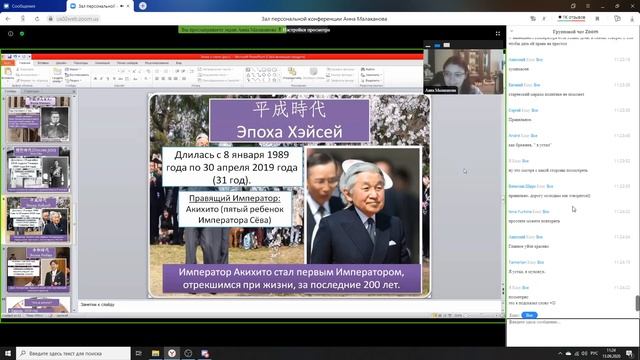Select slide thumbnail below Эпоха Хэйсей
The image size is (640, 360).
38,269
